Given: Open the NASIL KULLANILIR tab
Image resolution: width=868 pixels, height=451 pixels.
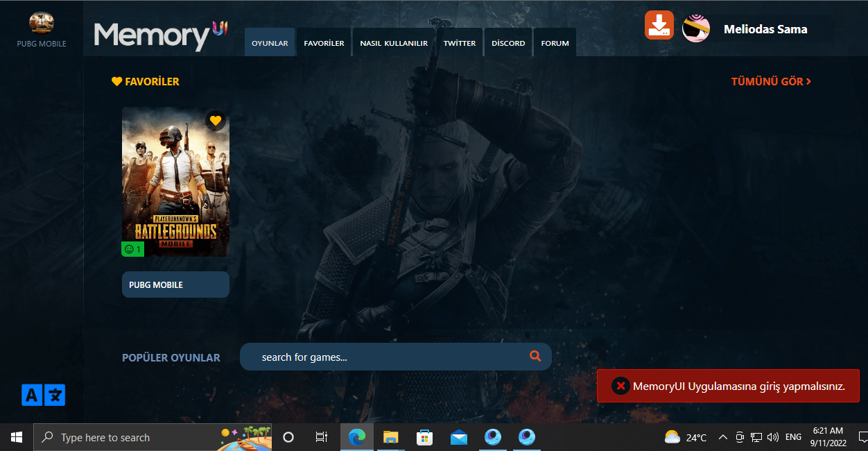Looking at the screenshot, I should coord(394,43).
